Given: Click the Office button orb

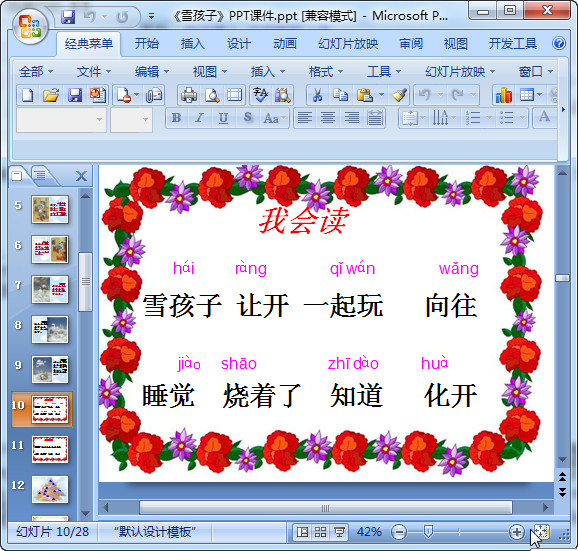Looking at the screenshot, I should point(31,27).
